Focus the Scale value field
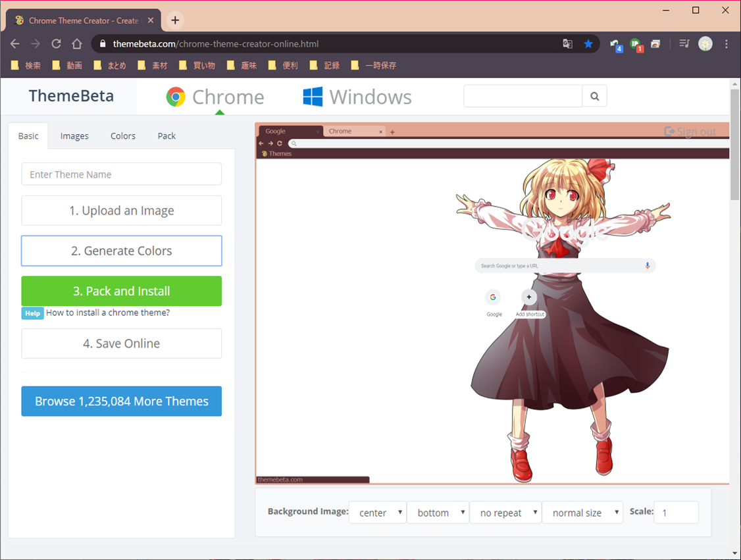 click(x=677, y=512)
